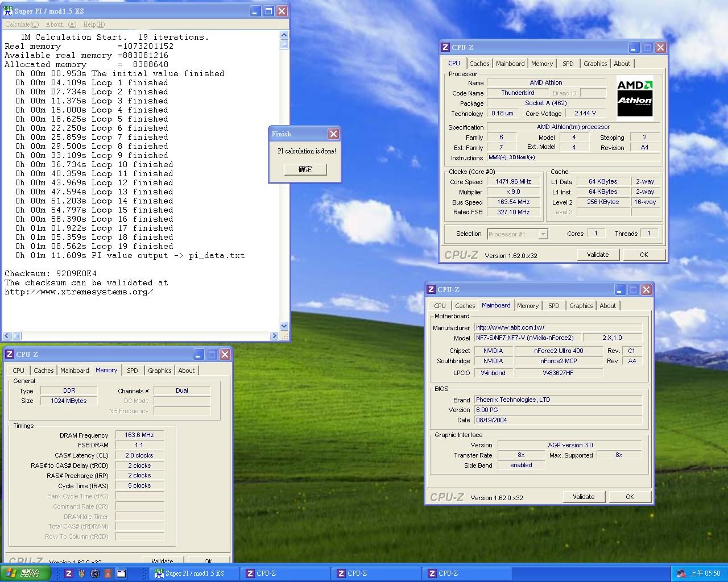Screen dimensions: 728x582
Task: Open About tab in Thunderbird CPU window
Action: [x=622, y=64]
